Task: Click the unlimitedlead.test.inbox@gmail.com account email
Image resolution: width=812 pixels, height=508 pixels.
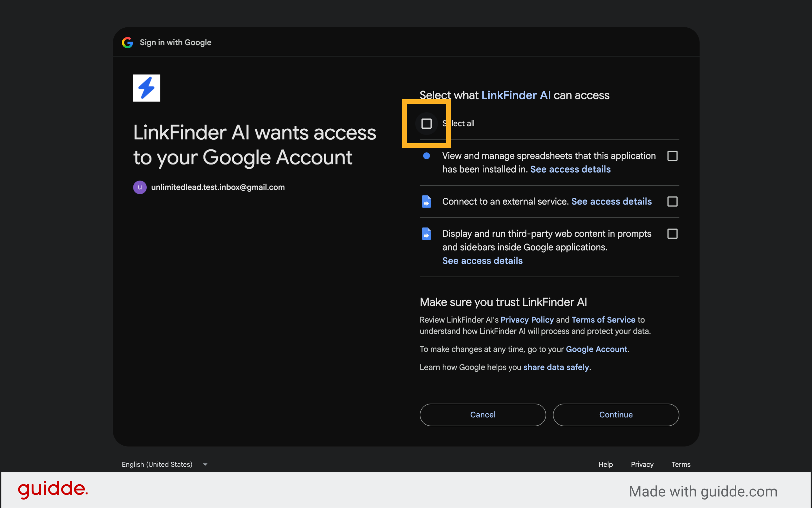Action: 218,187
